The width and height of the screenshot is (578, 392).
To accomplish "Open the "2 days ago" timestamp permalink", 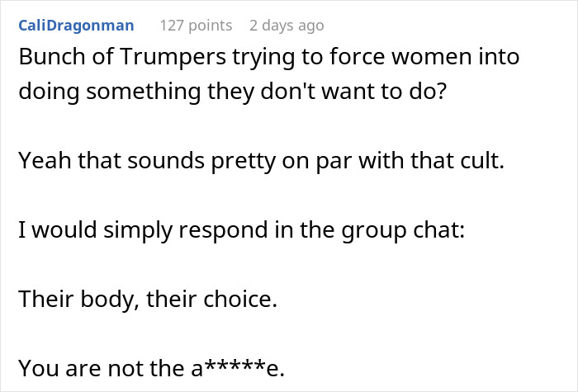I will (x=287, y=26).
